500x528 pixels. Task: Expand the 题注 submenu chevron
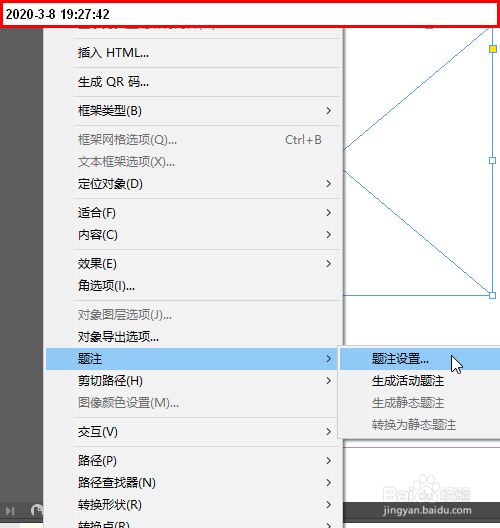329,359
